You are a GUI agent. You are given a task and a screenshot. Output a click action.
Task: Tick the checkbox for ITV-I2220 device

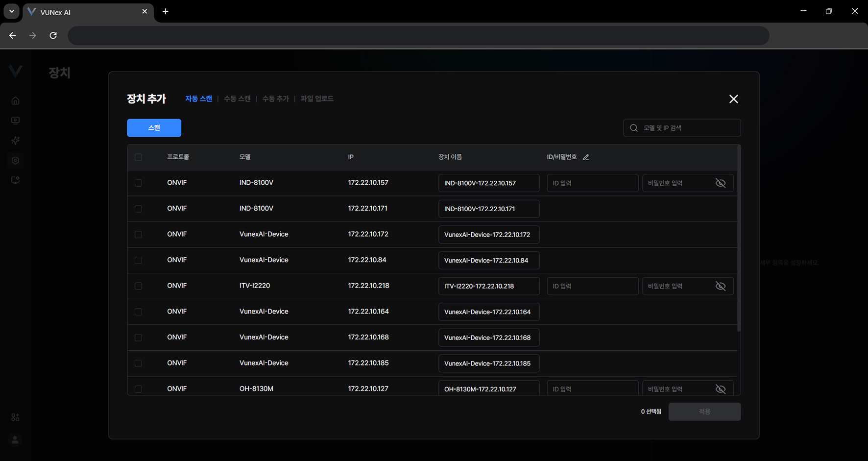(139, 286)
